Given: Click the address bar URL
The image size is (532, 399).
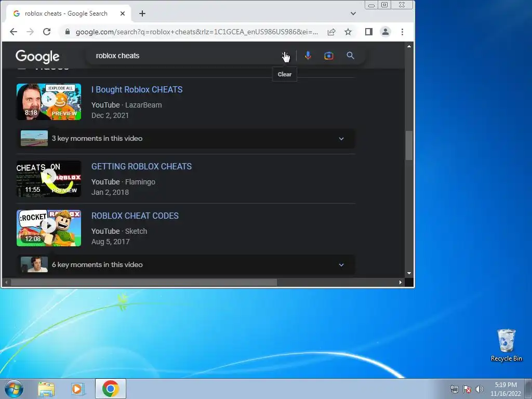Looking at the screenshot, I should pyautogui.click(x=197, y=32).
